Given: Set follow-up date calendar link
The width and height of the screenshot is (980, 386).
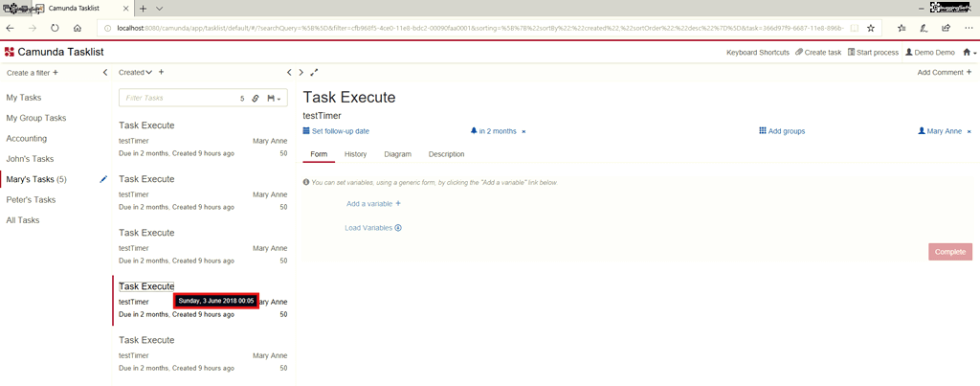Looking at the screenshot, I should point(336,131).
